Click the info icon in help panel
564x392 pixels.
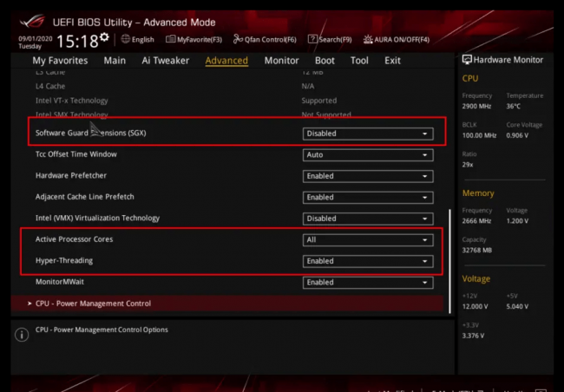coord(22,335)
